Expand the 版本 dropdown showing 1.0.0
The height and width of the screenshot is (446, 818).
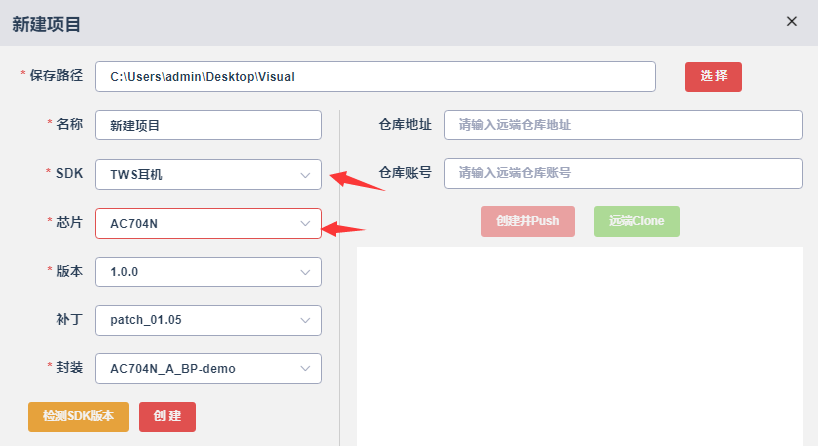pyautogui.click(x=208, y=272)
